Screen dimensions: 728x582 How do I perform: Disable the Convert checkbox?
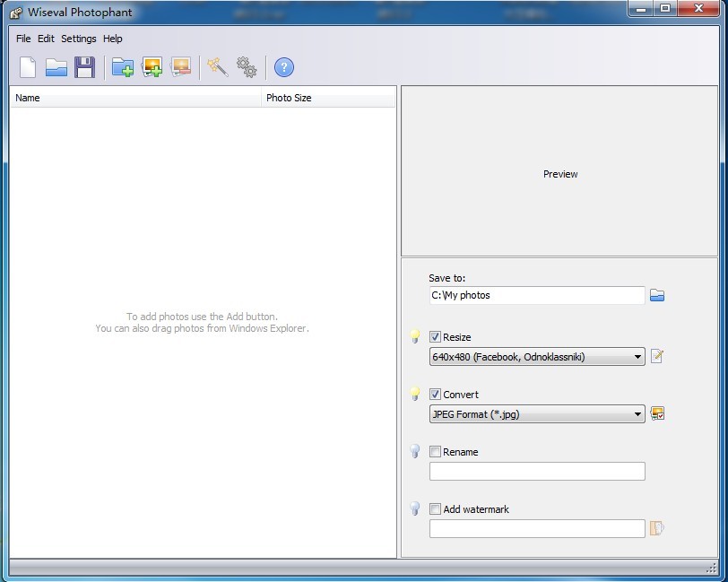click(436, 395)
